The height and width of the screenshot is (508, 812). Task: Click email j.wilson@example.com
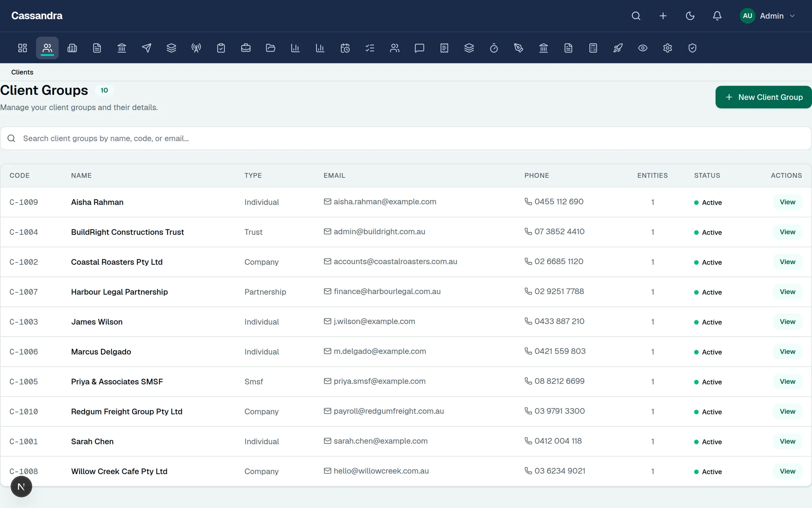tap(374, 321)
